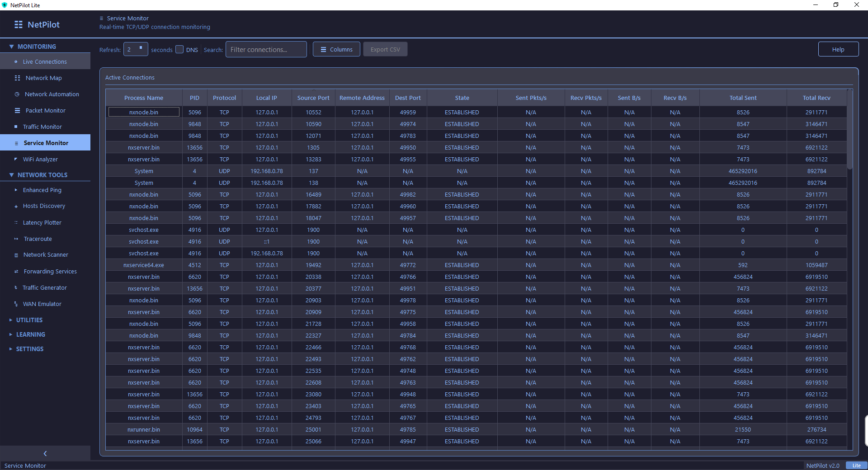Open the WiFi Analyzer

40,159
